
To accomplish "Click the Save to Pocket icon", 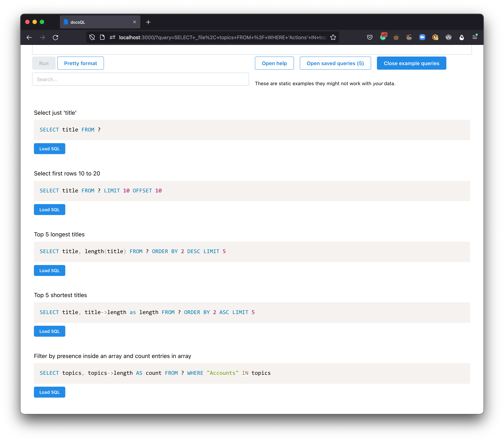I will pos(370,37).
